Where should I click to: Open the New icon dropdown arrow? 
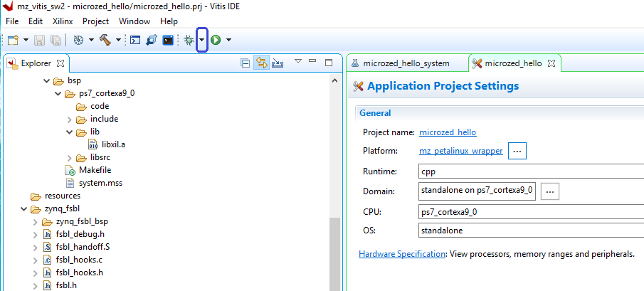click(x=26, y=40)
